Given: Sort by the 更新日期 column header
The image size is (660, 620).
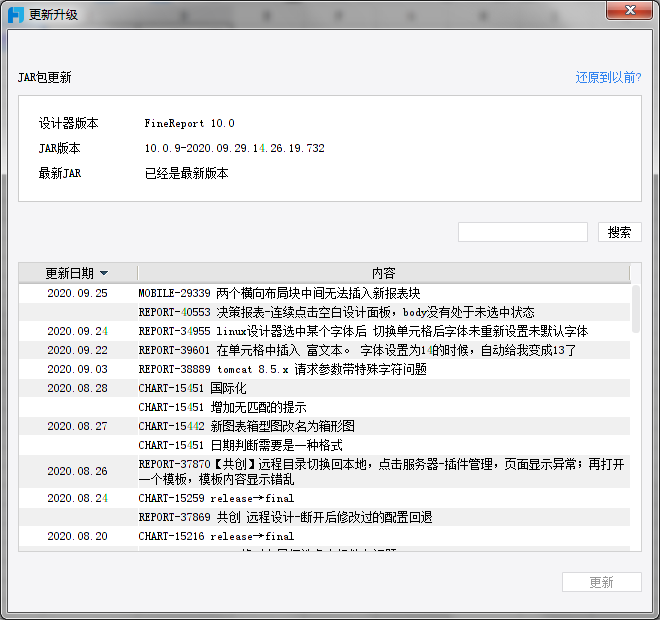Looking at the screenshot, I should [x=70, y=273].
